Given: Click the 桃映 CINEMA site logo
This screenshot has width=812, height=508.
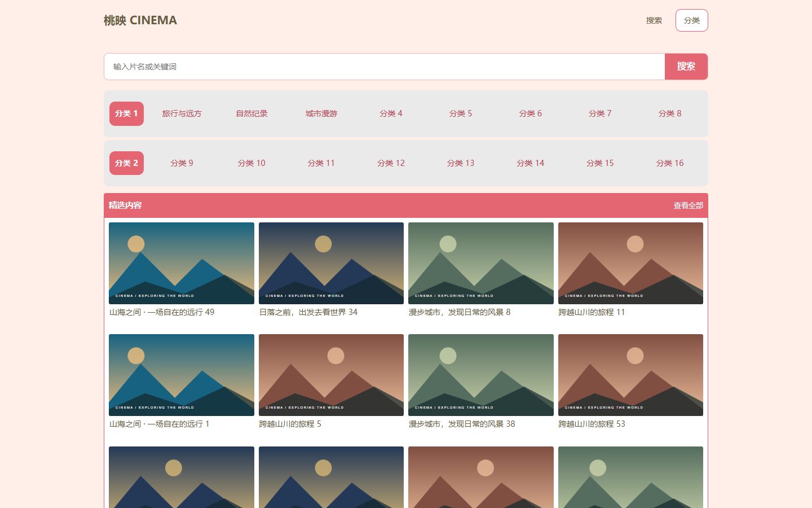Looking at the screenshot, I should coord(140,20).
